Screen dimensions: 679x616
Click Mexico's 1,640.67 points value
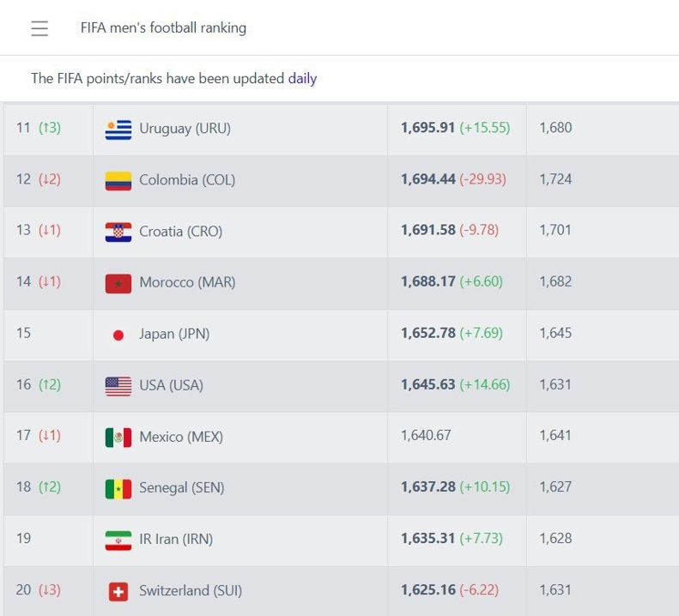click(426, 435)
